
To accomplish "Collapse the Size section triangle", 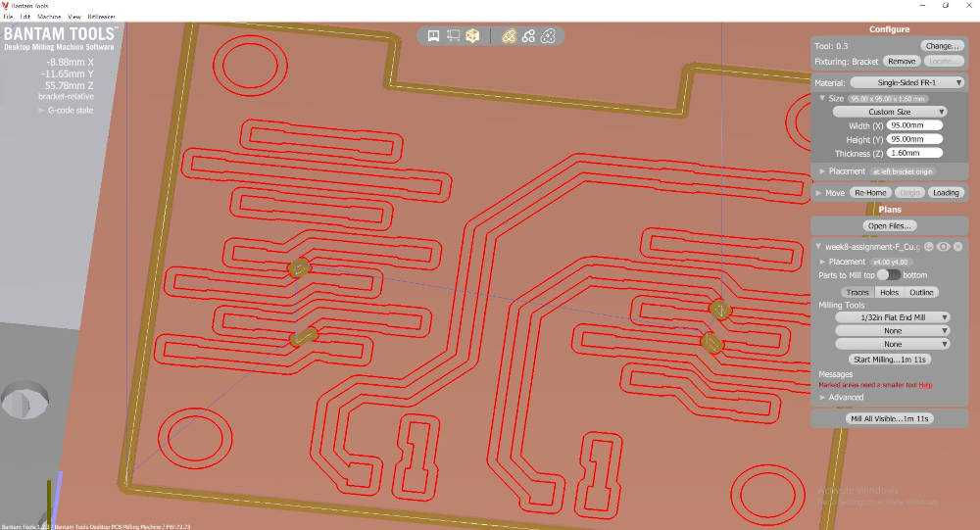I will pyautogui.click(x=822, y=98).
